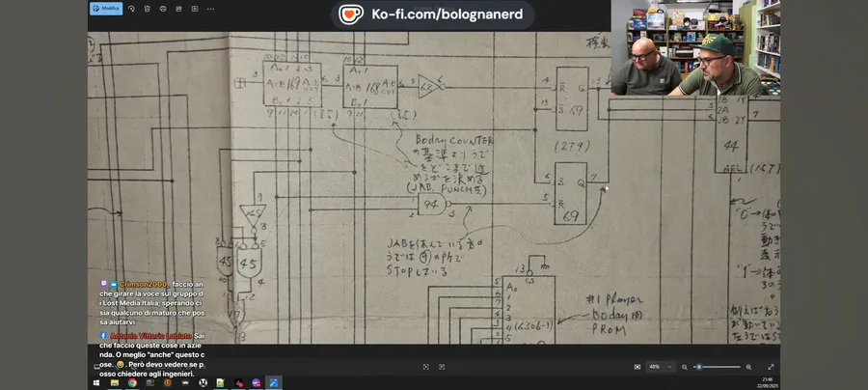The image size is (868, 390).
Task: Open the Ko-fi.com/bolognanerd link banner
Action: pos(433,14)
